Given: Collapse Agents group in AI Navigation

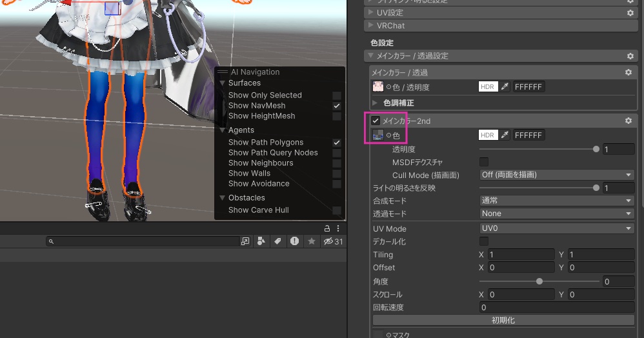Looking at the screenshot, I should click(222, 130).
